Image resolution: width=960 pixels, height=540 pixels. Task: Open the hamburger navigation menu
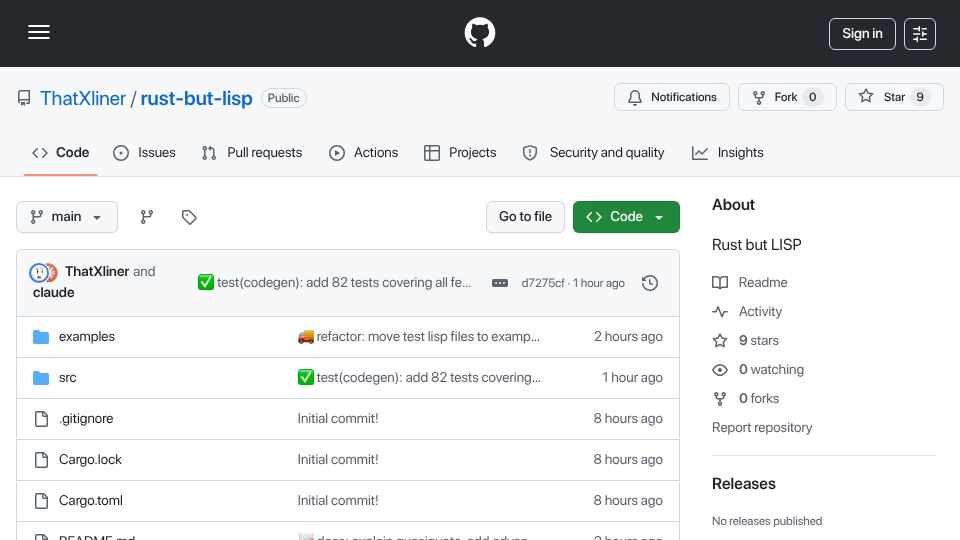click(39, 32)
